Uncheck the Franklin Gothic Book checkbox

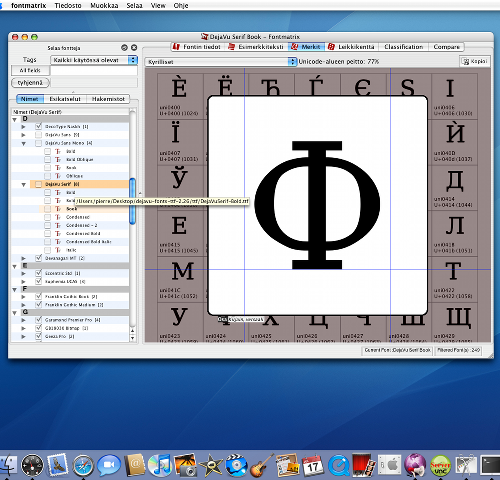click(38, 296)
